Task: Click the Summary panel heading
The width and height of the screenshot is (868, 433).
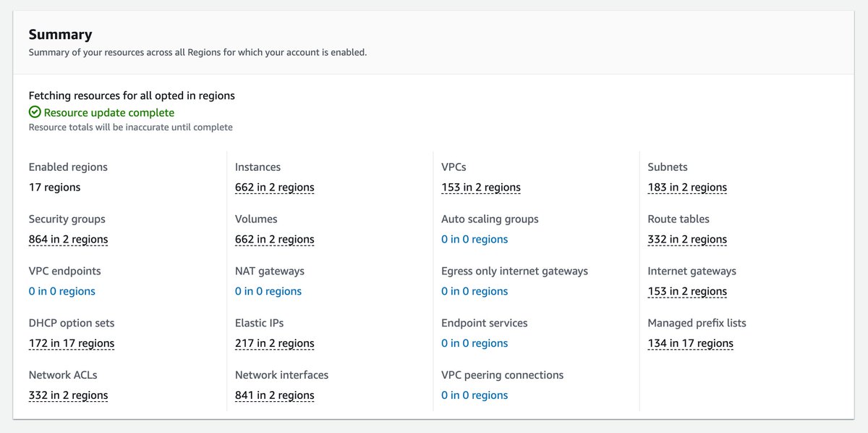Action: pos(60,34)
